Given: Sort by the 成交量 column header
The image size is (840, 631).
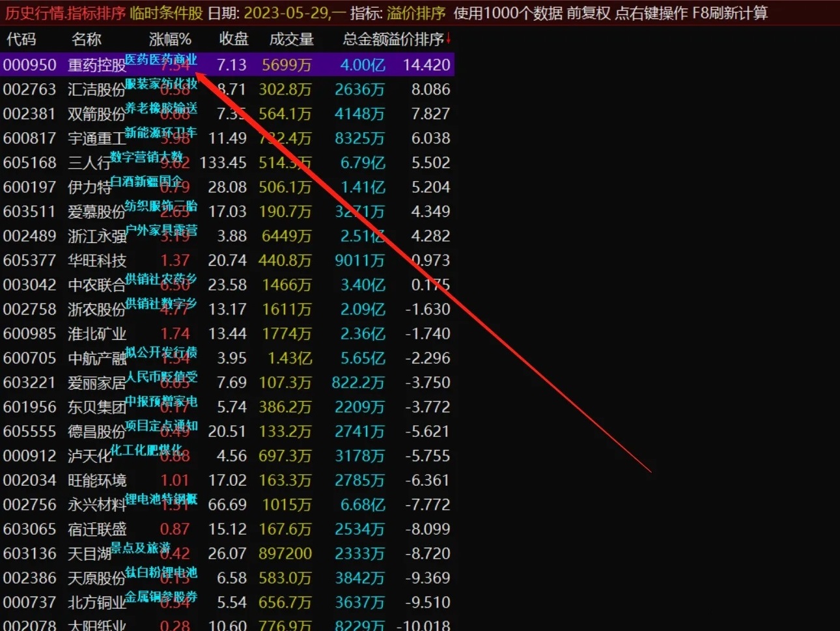Looking at the screenshot, I should [x=292, y=40].
